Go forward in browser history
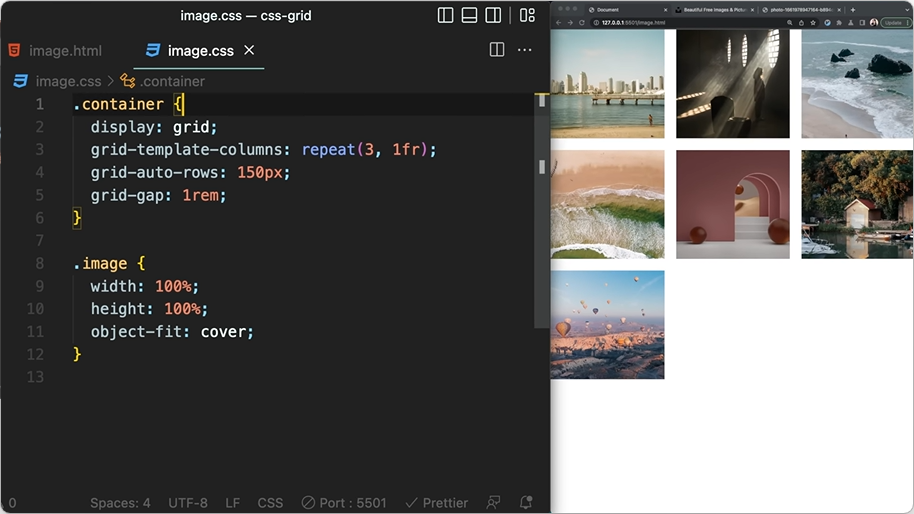 click(x=570, y=23)
